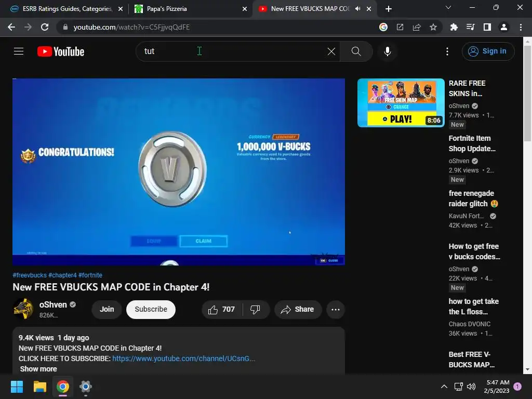The height and width of the screenshot is (399, 532).
Task: Open 'Best FREE V-BUCKS MAP' video
Action: coord(472,360)
